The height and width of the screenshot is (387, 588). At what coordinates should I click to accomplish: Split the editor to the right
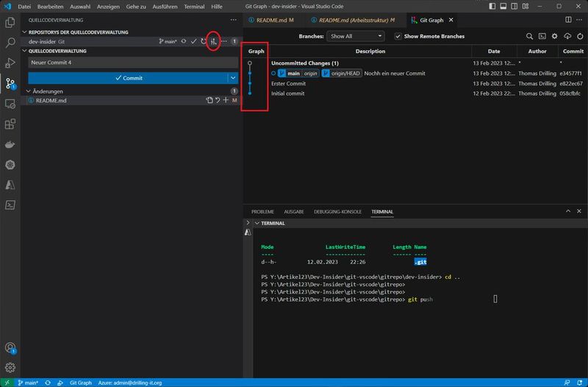click(568, 20)
